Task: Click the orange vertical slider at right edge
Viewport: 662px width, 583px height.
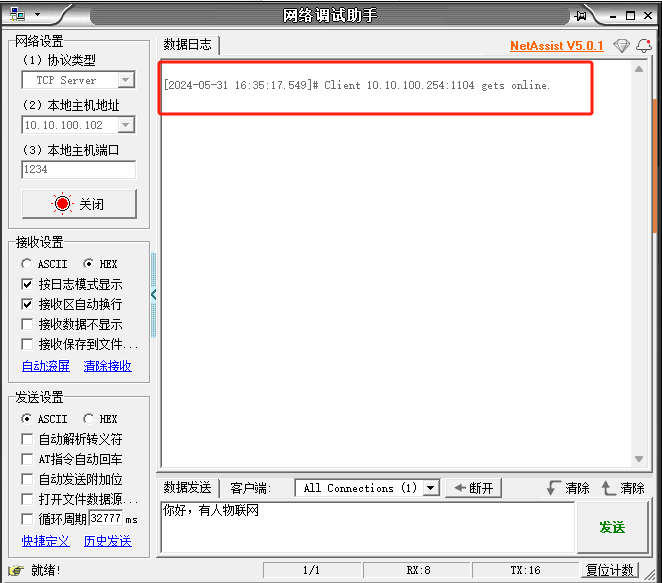Action: pos(655,165)
